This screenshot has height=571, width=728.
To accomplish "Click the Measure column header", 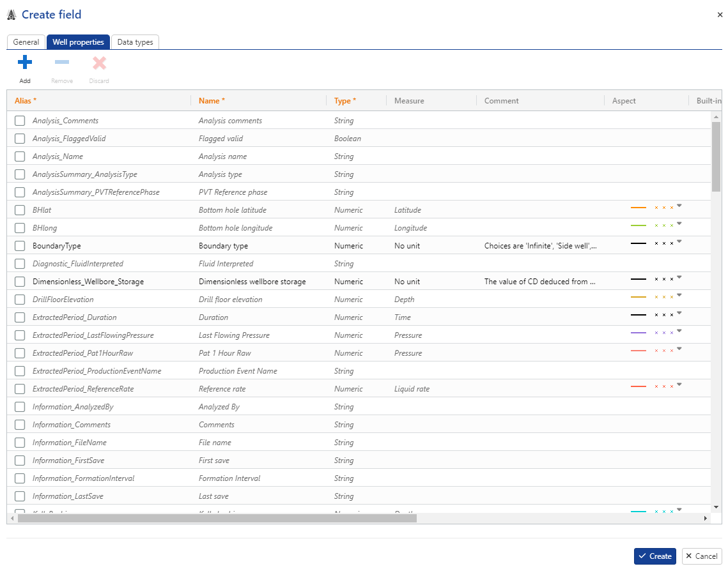I will (x=409, y=101).
